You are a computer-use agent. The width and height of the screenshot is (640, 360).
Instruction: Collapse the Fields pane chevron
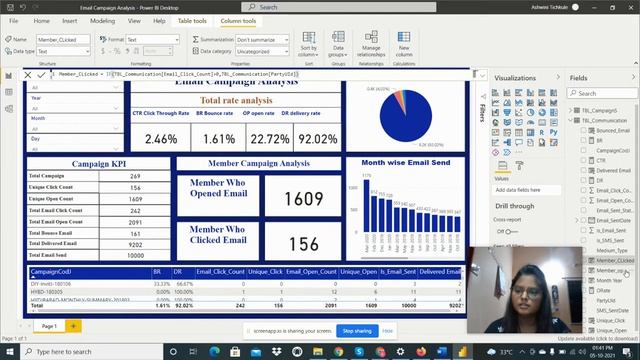click(633, 77)
